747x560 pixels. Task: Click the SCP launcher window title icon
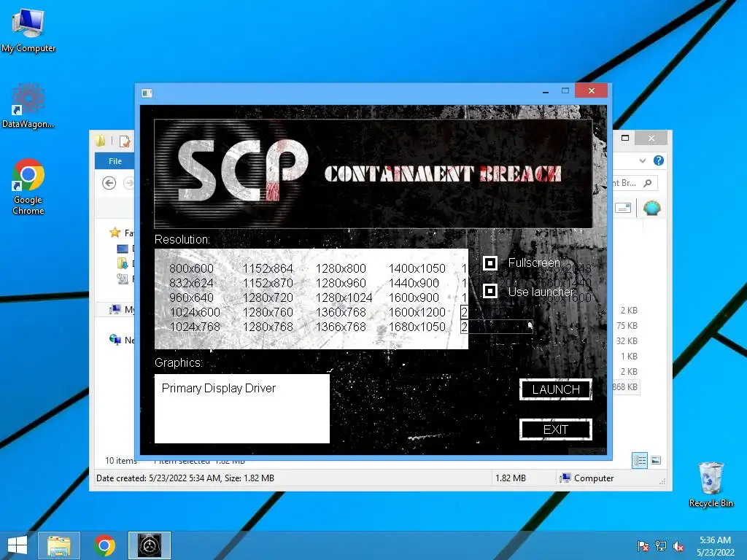[147, 93]
